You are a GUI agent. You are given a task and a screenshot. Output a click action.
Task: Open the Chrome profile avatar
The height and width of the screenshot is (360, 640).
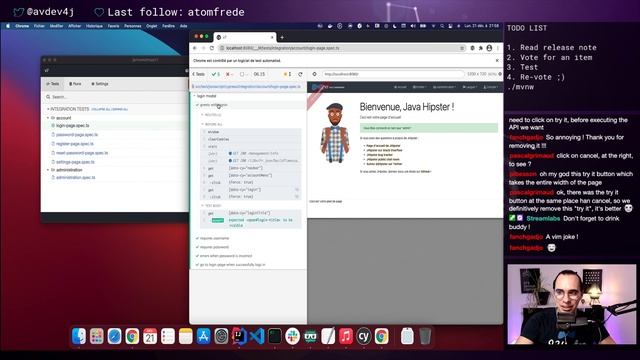[x=489, y=48]
